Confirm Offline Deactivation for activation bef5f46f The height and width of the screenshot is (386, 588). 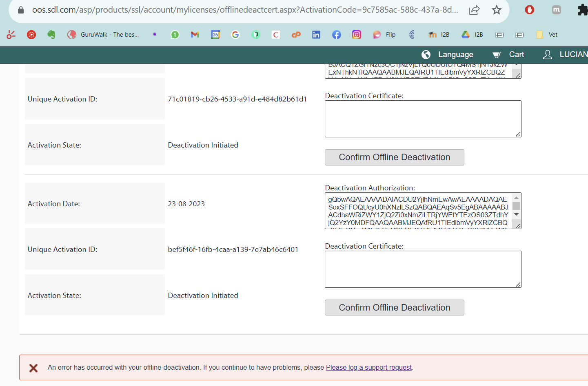point(395,308)
